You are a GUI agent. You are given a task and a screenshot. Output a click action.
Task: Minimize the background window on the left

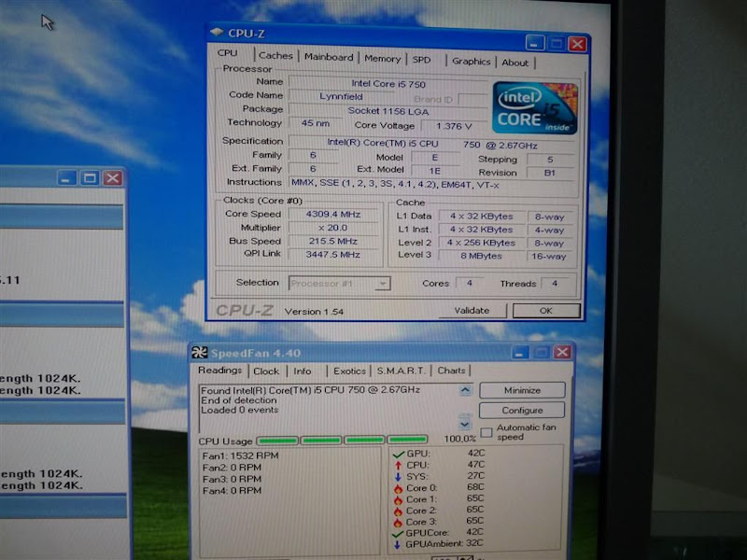[x=66, y=178]
